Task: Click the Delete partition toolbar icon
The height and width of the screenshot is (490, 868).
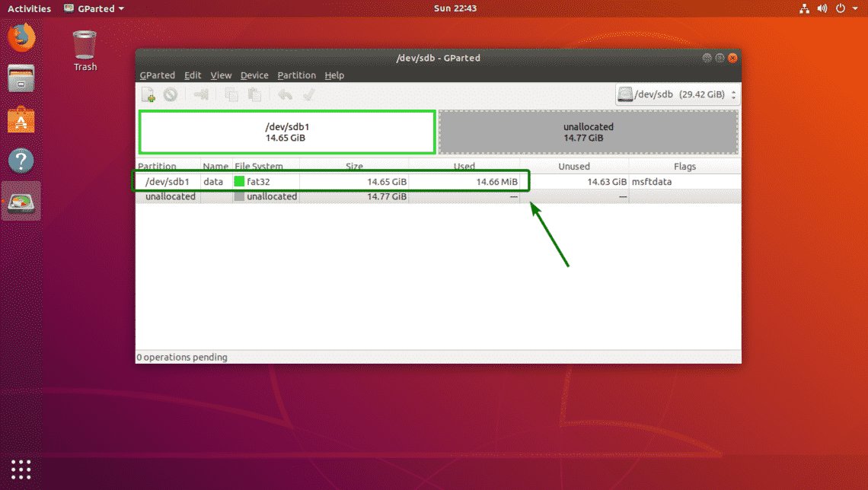Action: [x=171, y=94]
